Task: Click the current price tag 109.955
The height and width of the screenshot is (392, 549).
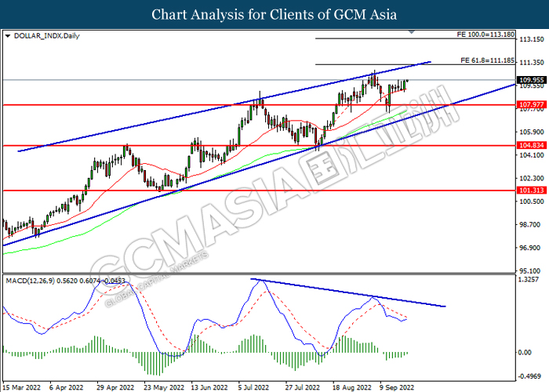Action: click(x=531, y=80)
